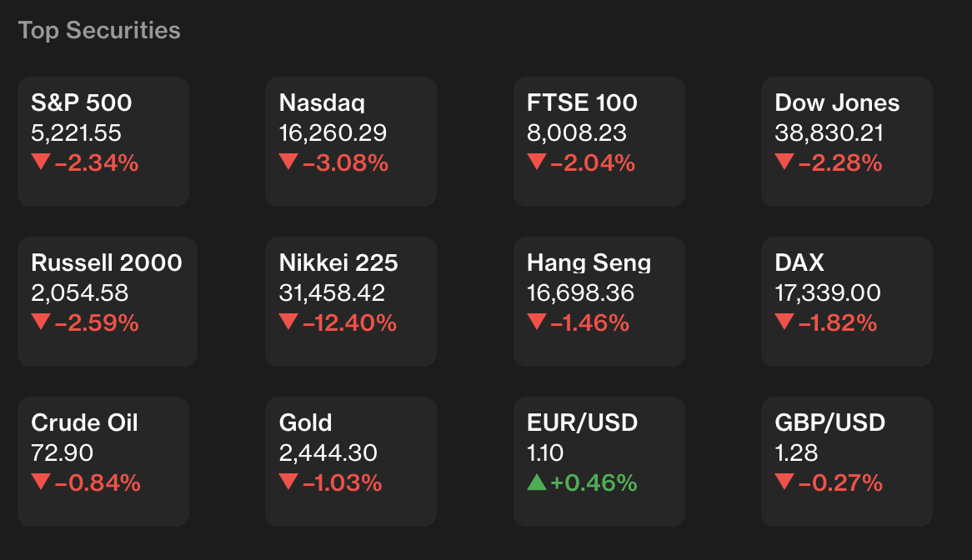Open the DAX security card
Viewport: 972px width, 560px height.
[847, 302]
